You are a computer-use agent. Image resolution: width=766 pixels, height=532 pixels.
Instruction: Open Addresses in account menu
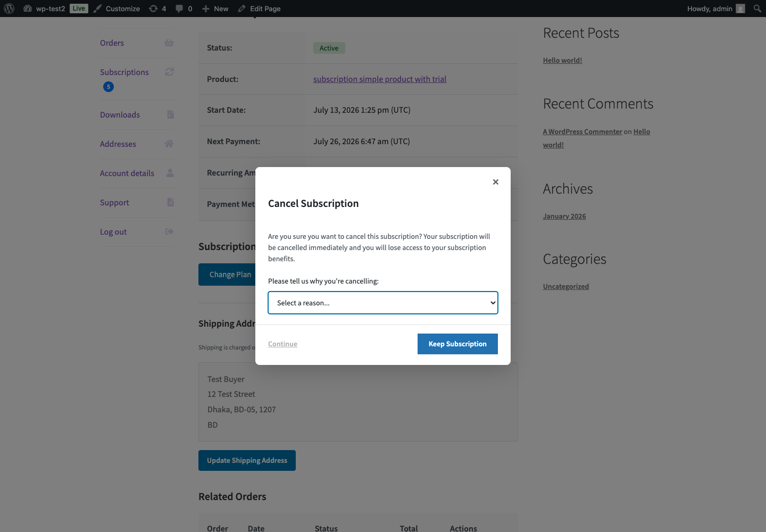(x=118, y=144)
